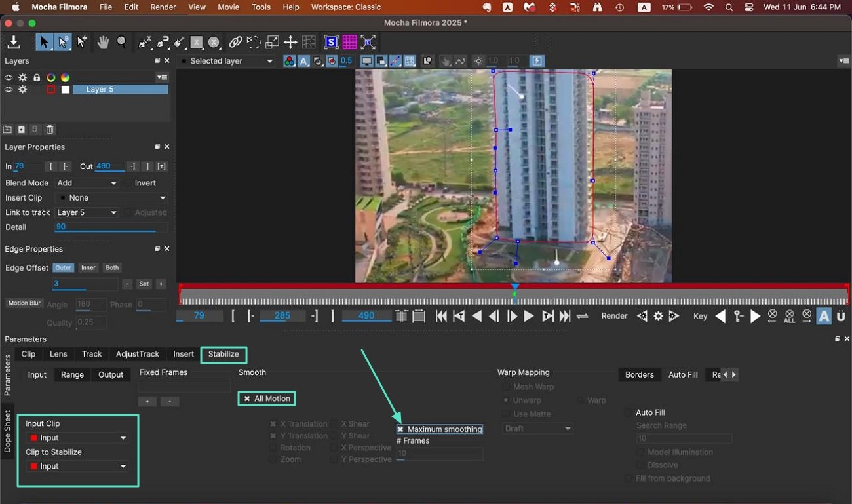Open the Input Clip dropdown
Viewport: 852px width, 504px height.
click(x=77, y=438)
